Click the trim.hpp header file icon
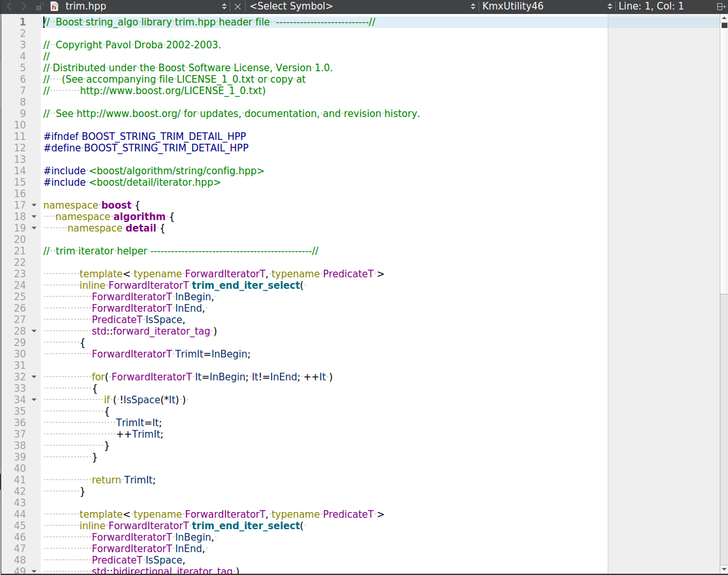Screen dimensions: 728x575 pyautogui.click(x=54, y=6)
